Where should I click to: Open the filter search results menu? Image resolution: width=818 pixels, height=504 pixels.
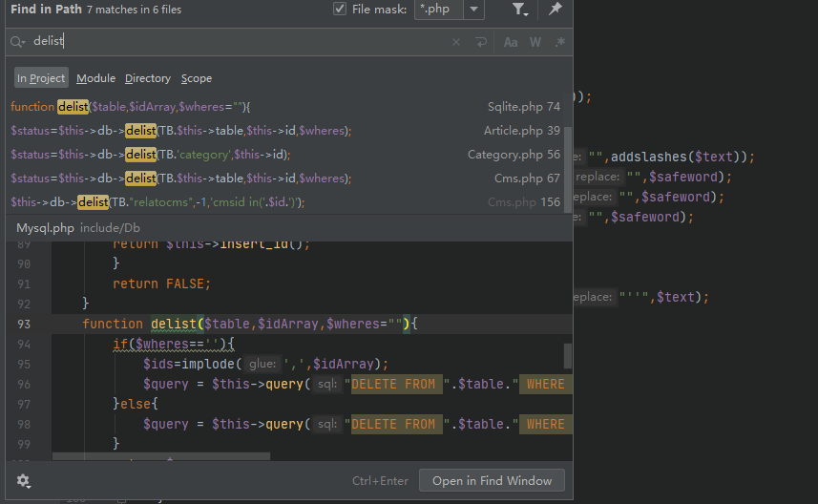pyautogui.click(x=518, y=10)
